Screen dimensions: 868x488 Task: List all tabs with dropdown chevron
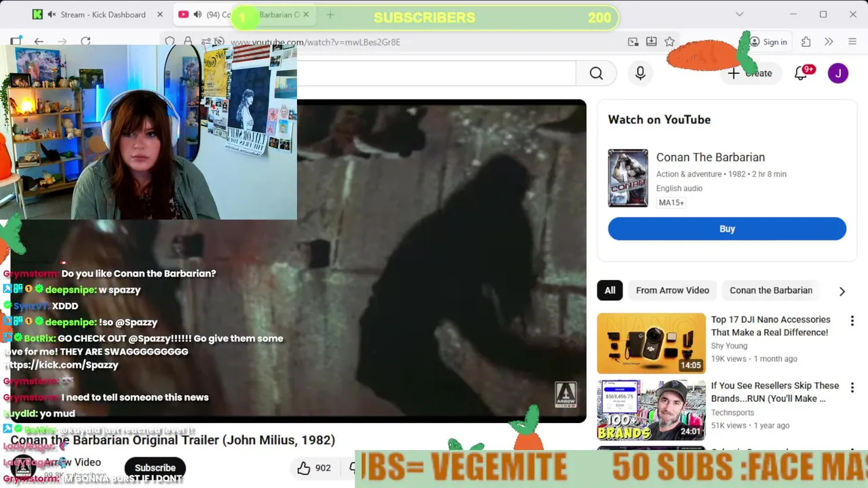click(x=739, y=14)
